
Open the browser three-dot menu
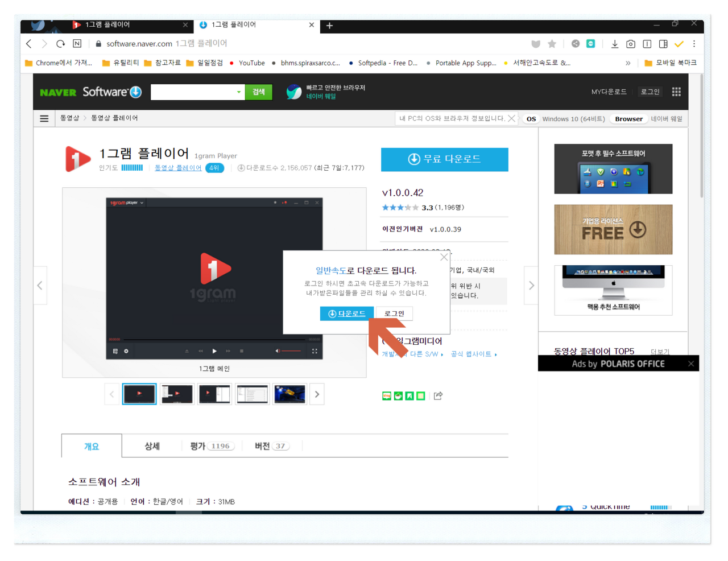[x=694, y=44]
